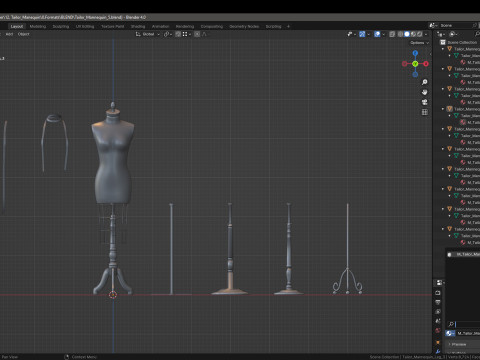
Task: Switch to rendered viewport shading
Action: point(420,34)
